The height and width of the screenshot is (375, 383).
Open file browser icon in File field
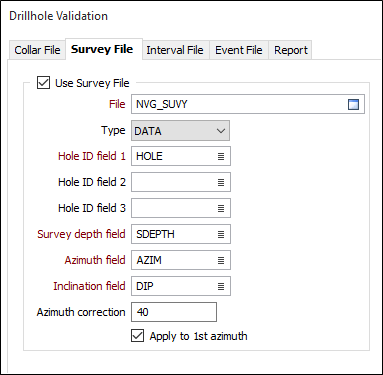point(353,104)
